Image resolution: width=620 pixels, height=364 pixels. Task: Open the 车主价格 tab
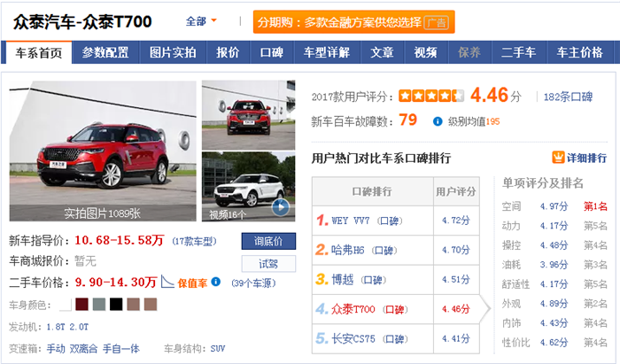pyautogui.click(x=580, y=52)
